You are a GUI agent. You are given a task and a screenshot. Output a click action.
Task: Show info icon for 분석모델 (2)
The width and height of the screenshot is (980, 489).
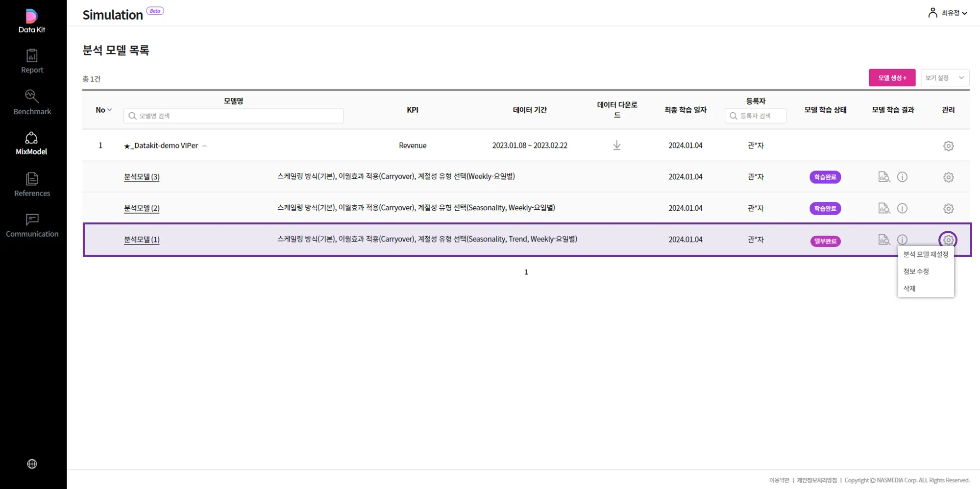[902, 208]
